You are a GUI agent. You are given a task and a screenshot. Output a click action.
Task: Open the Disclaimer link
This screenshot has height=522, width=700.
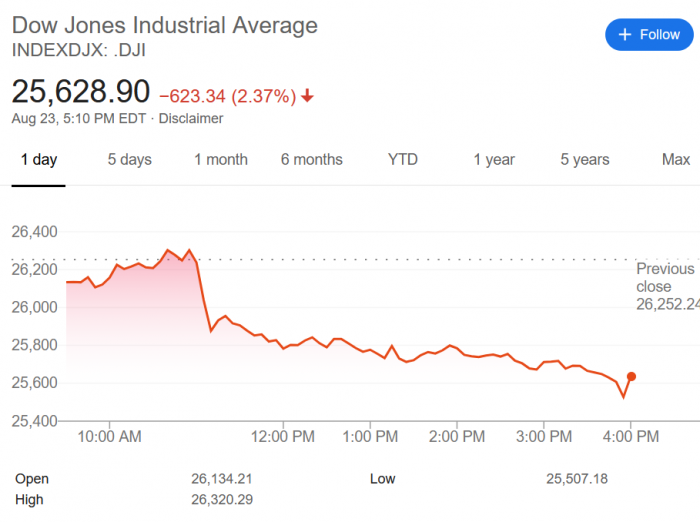(191, 118)
